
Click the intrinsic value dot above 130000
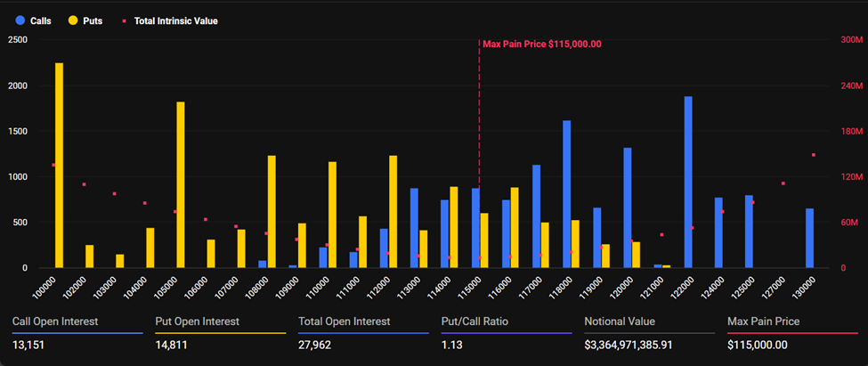(814, 155)
